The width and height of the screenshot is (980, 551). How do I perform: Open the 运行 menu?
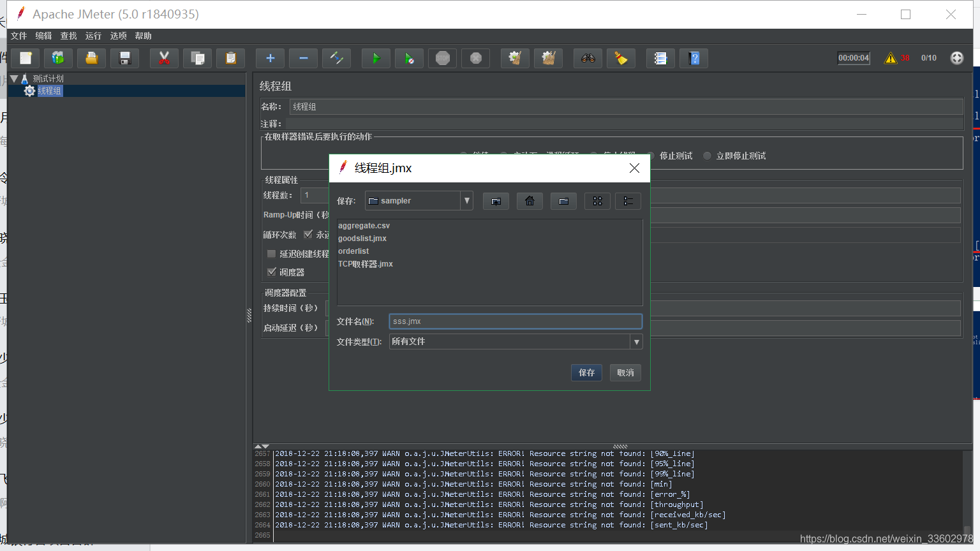click(x=94, y=36)
